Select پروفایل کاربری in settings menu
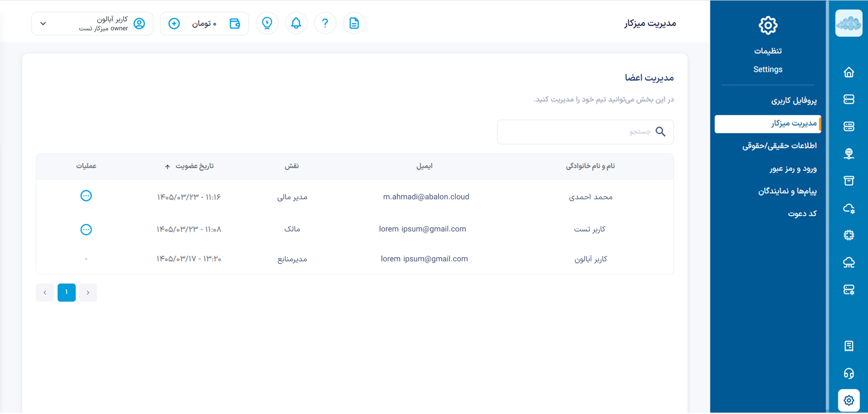868x414 pixels. coord(794,101)
